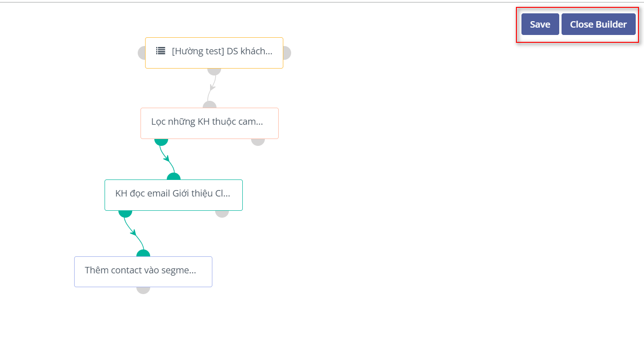Click gray connector arrow below the source node
644x347 pixels.
(x=212, y=87)
